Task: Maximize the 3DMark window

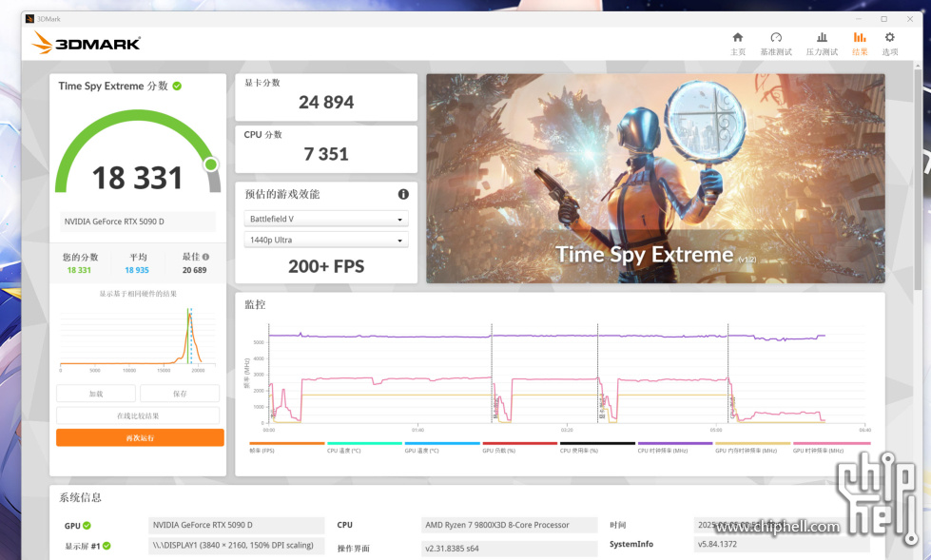Action: point(884,19)
